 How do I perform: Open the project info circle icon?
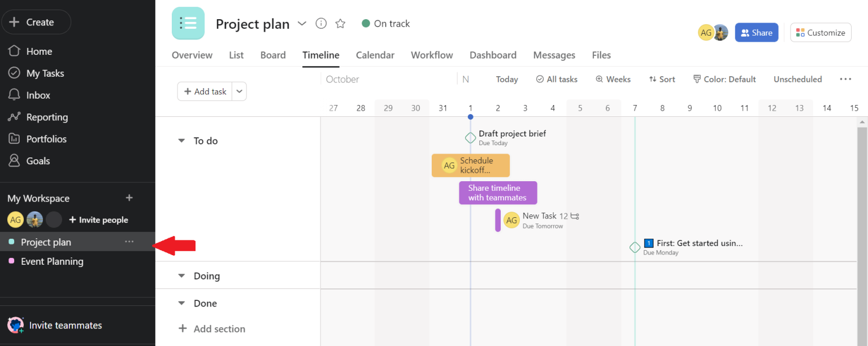click(x=321, y=24)
